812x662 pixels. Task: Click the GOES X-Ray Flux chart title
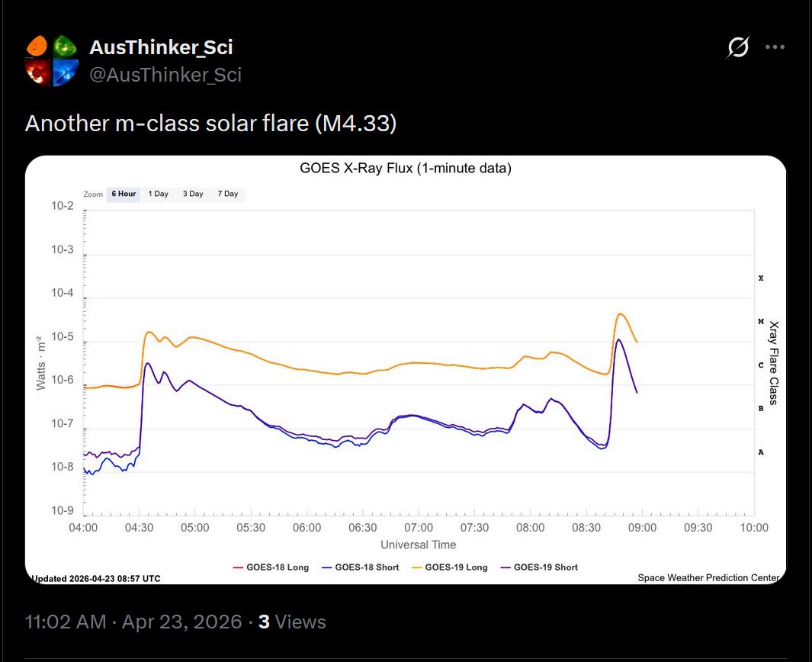point(406,169)
